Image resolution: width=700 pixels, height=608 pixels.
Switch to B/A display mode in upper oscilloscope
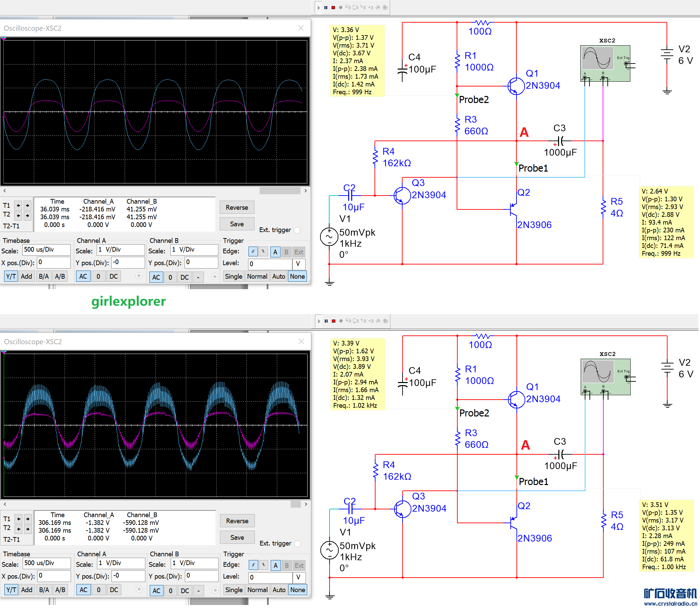point(44,276)
